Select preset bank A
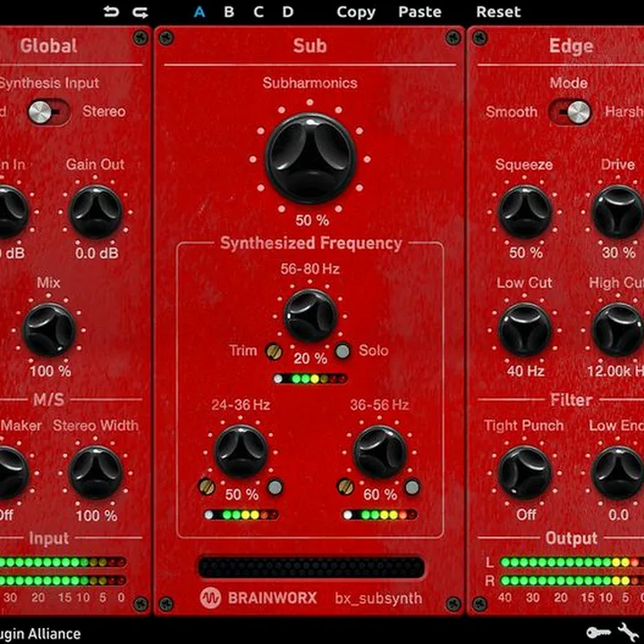Viewport: 644px width, 644px height. (199, 12)
